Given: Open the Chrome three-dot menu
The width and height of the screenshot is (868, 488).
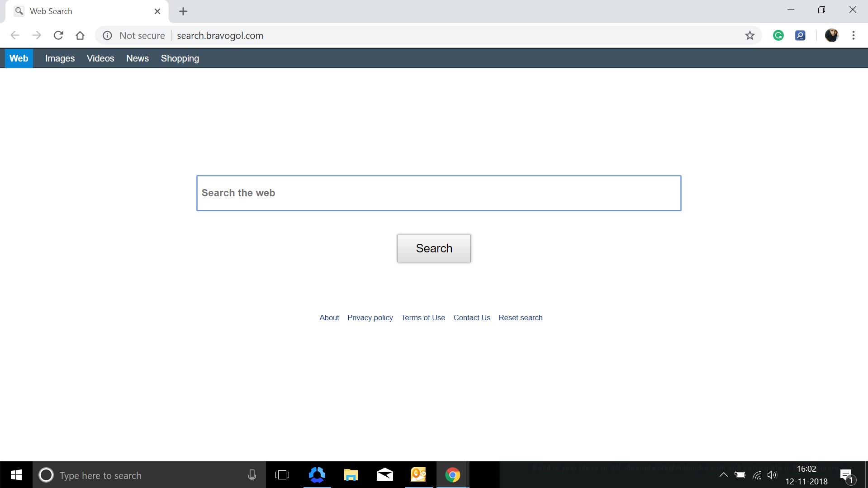Looking at the screenshot, I should click(854, 35).
